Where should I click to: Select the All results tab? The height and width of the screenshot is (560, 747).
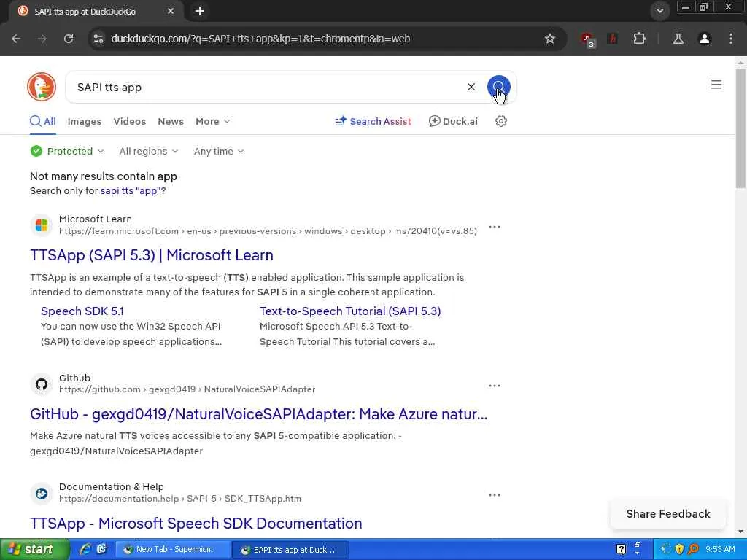click(43, 121)
